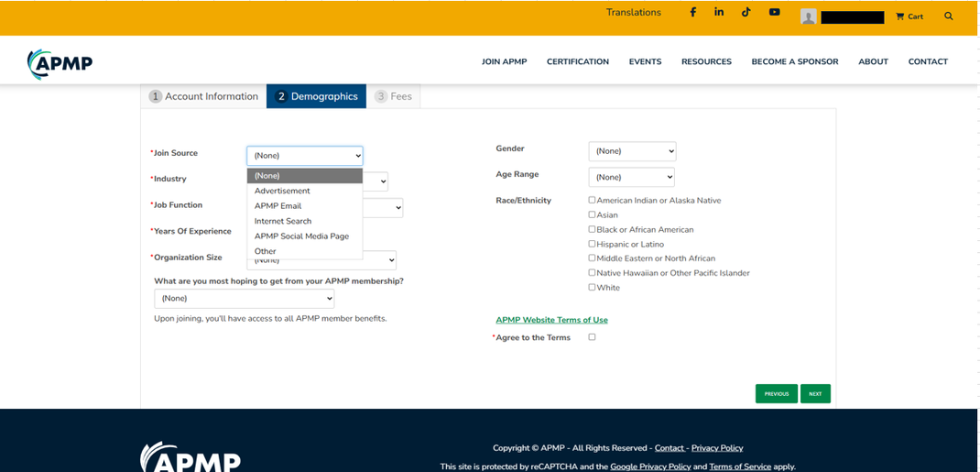The image size is (980, 472).
Task: Open the Age Range dropdown
Action: 631,177
